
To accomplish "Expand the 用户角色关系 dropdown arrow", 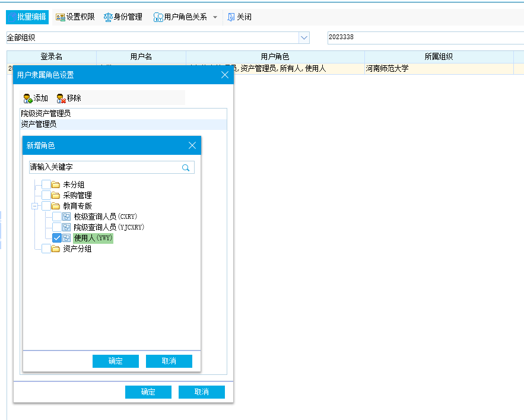I will 215,17.
